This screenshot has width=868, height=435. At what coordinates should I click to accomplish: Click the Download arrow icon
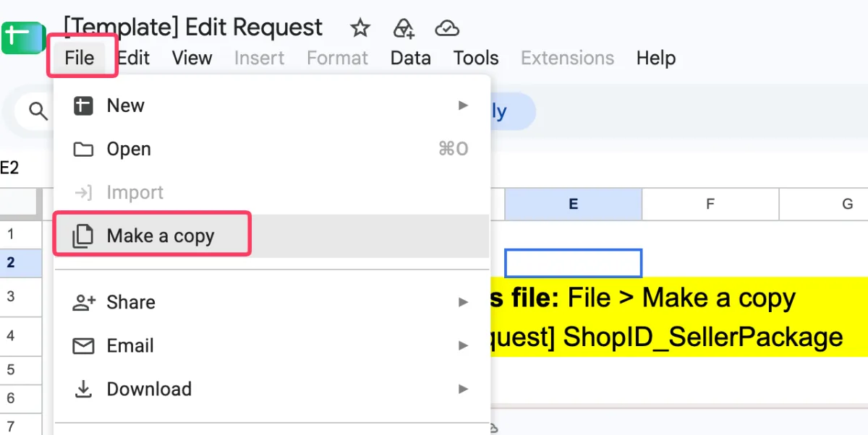tap(83, 389)
